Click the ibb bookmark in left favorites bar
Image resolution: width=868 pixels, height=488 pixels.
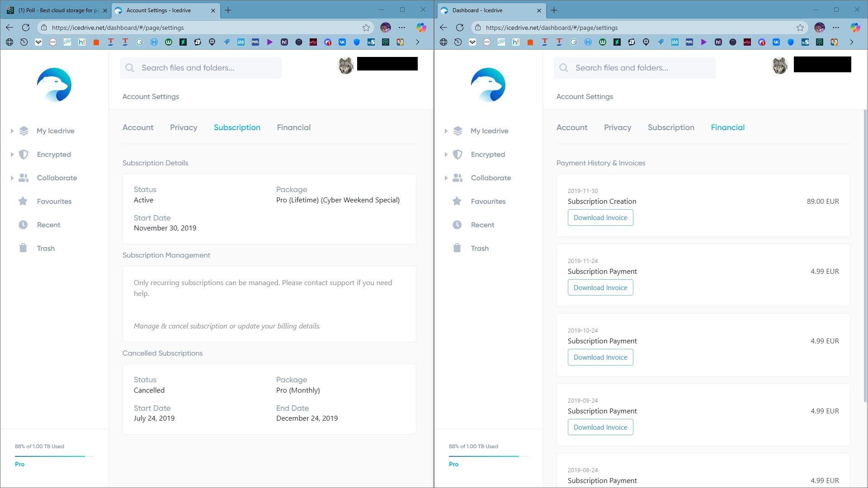241,42
